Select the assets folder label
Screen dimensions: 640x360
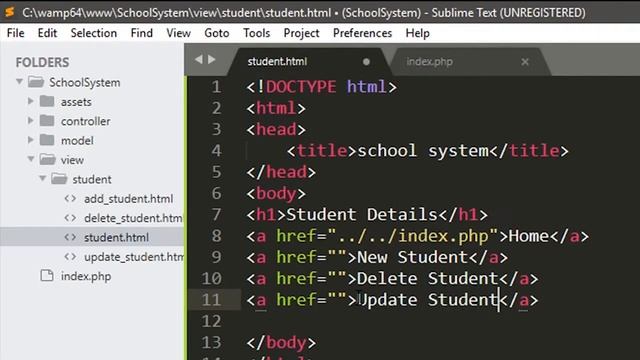(x=76, y=102)
